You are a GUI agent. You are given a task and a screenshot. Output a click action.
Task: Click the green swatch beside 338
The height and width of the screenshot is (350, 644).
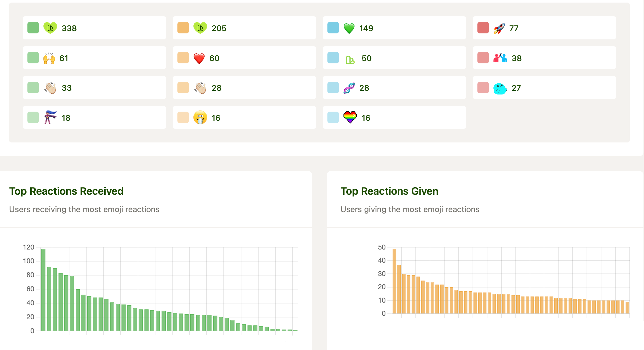(x=33, y=28)
